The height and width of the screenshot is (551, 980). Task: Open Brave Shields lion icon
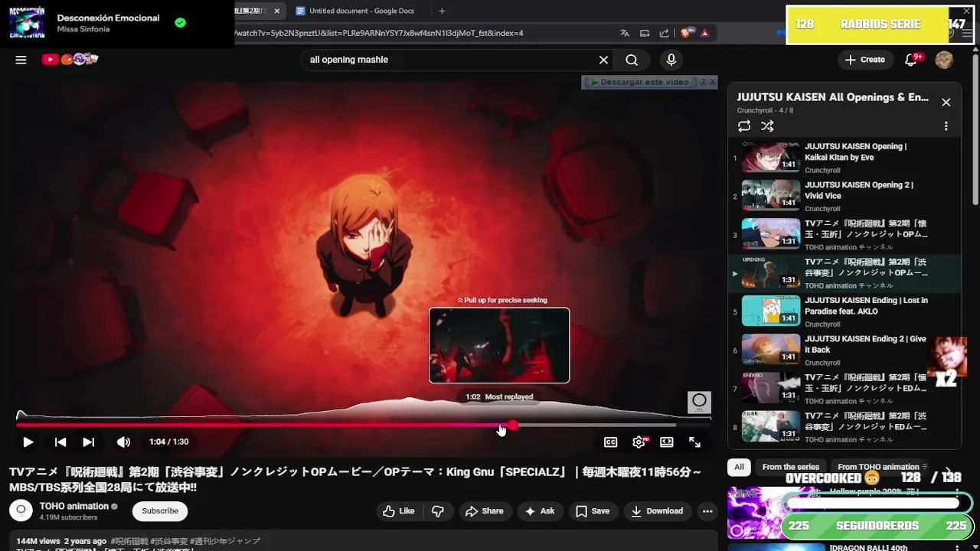pos(686,33)
